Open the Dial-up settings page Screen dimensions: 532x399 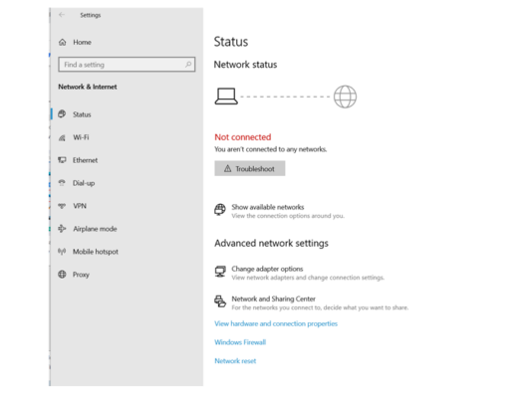tap(84, 183)
